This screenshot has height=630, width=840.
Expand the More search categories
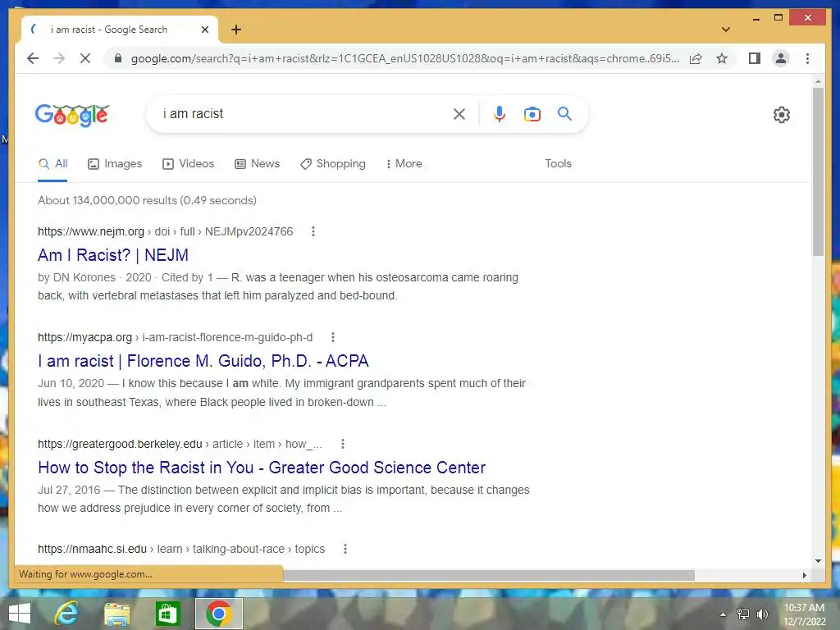click(404, 164)
